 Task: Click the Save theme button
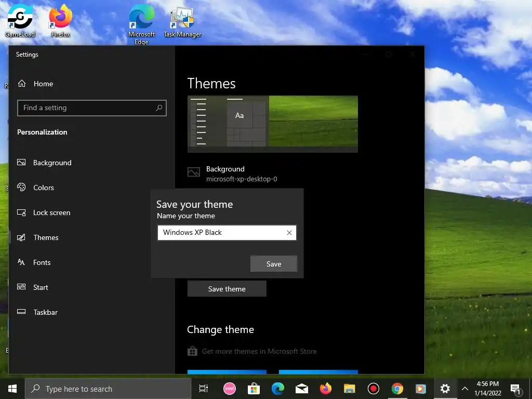coord(227,289)
